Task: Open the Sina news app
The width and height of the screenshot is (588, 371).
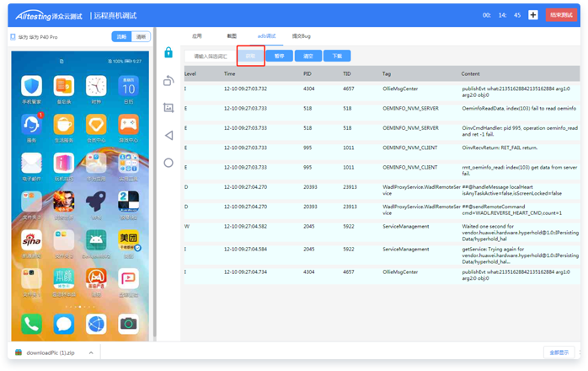Action: click(31, 240)
